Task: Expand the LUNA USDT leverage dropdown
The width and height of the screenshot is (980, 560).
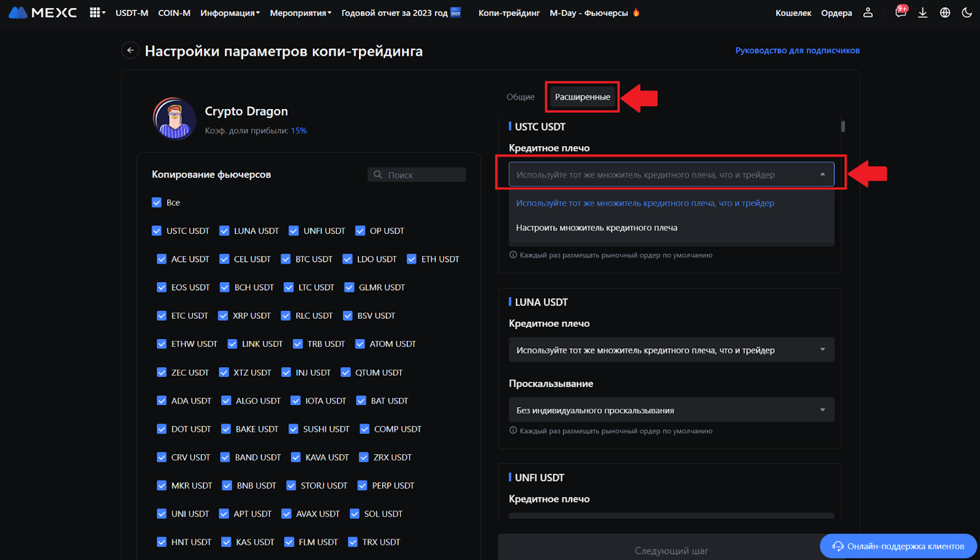Action: (x=671, y=350)
